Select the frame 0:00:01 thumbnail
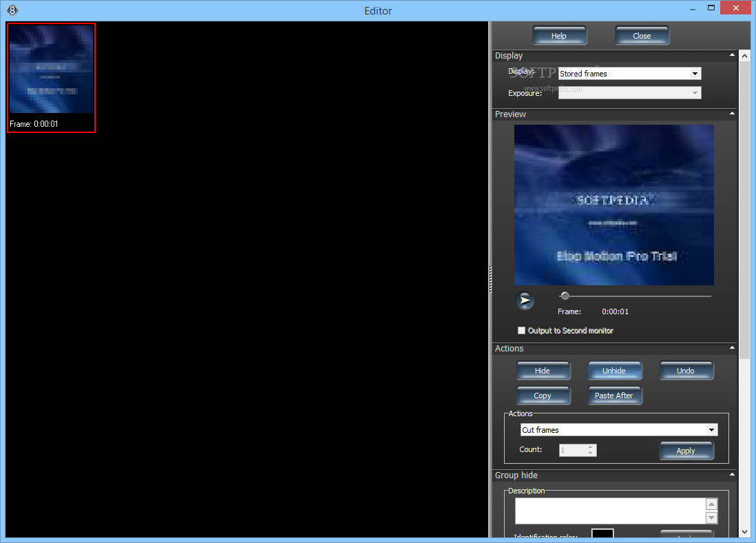Screen dimensions: 756x543 (x=51, y=78)
